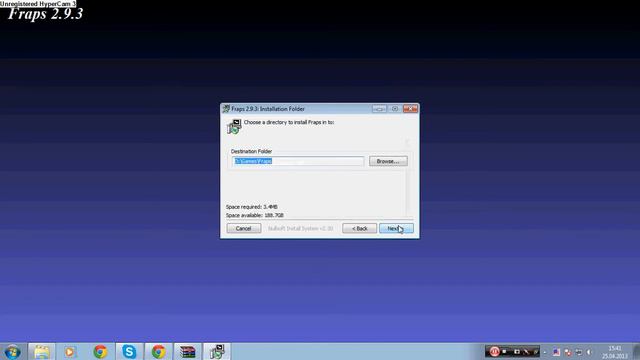
Task: Click the HyperCam snapshot camera icon
Action: [x=516, y=351]
